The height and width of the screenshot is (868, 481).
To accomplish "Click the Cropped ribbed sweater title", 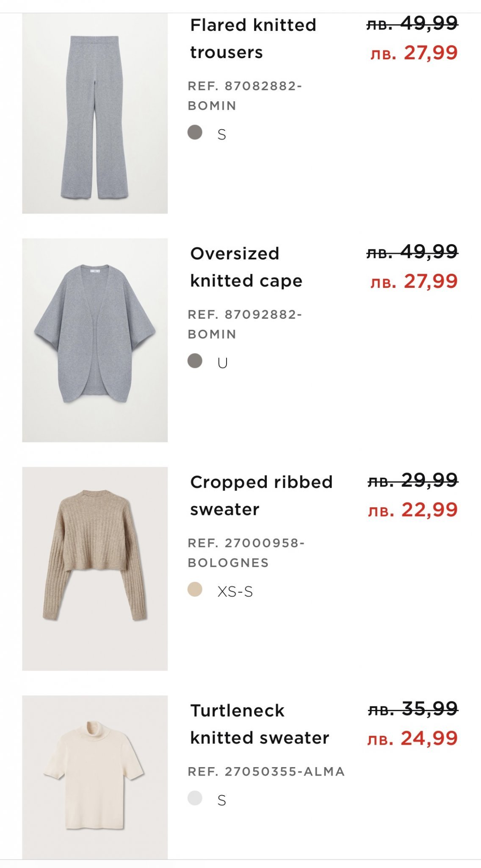I will point(261,495).
